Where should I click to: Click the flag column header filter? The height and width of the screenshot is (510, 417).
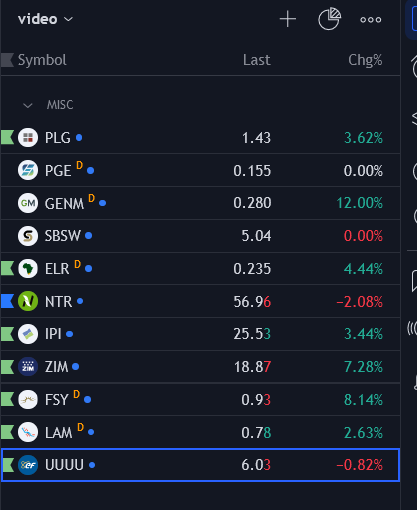(x=7, y=60)
